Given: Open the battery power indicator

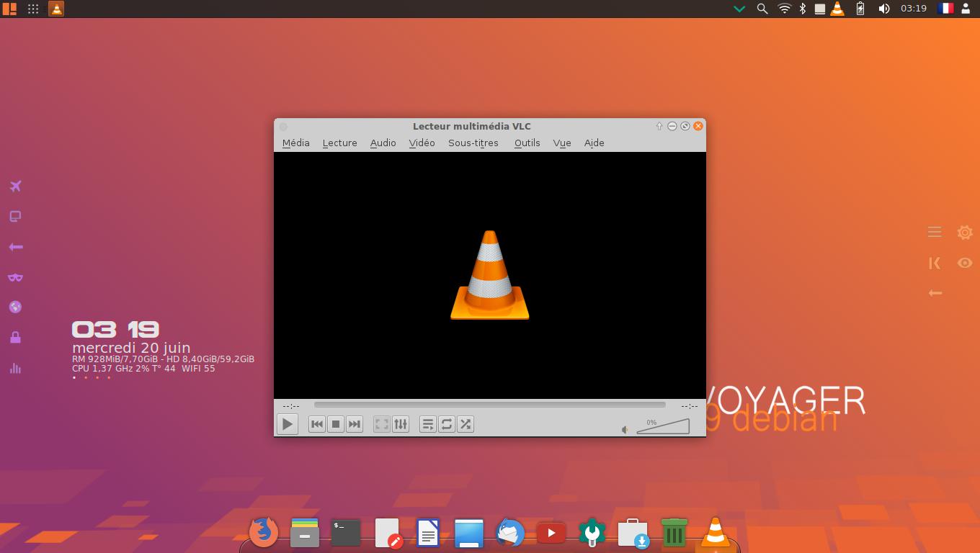Looking at the screenshot, I should 860,9.
